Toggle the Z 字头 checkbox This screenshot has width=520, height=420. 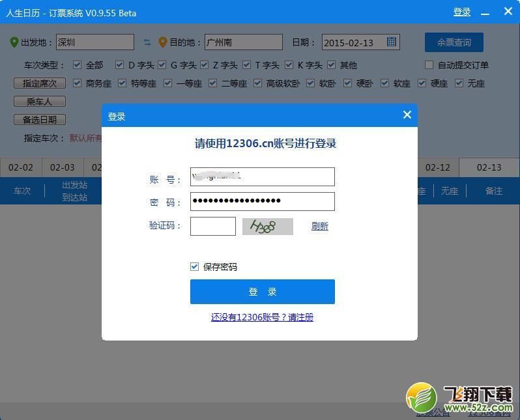[205, 64]
